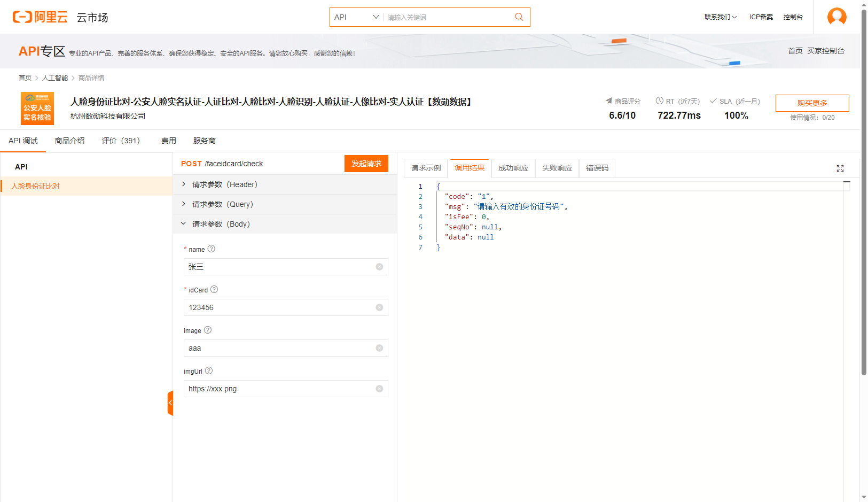Screen dimensions: 868x502
Task: Collapse the sidebar with the orange arrow handle
Action: (170, 403)
